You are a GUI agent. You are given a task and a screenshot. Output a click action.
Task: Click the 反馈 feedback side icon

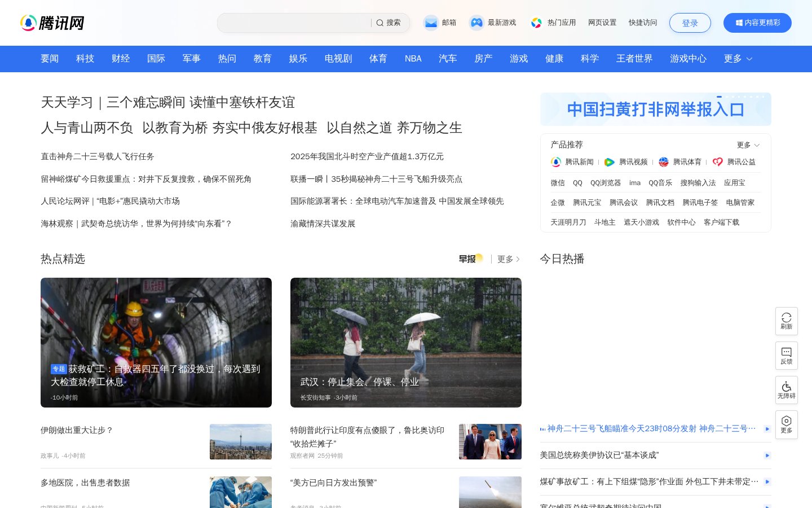click(x=787, y=356)
